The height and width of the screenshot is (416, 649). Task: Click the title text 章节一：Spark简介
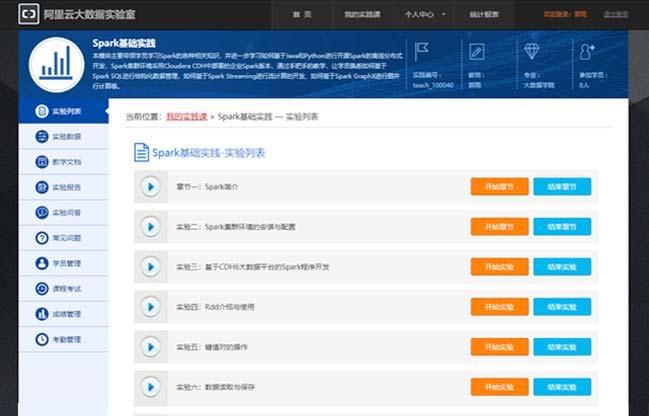click(x=207, y=187)
